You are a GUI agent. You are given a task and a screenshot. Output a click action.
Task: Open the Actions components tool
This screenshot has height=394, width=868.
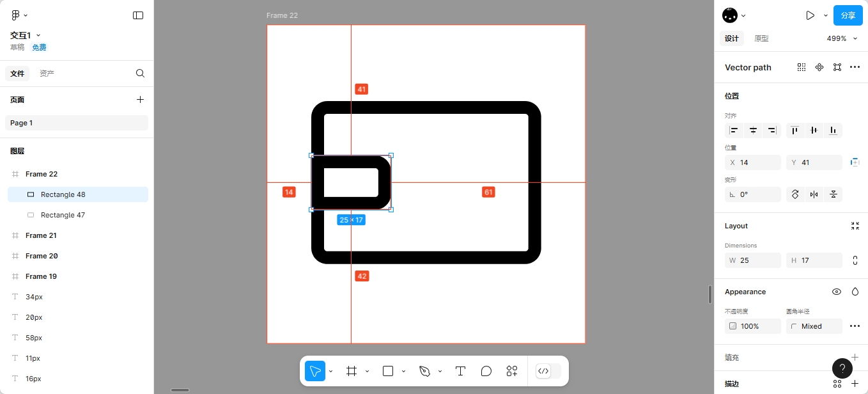click(512, 371)
